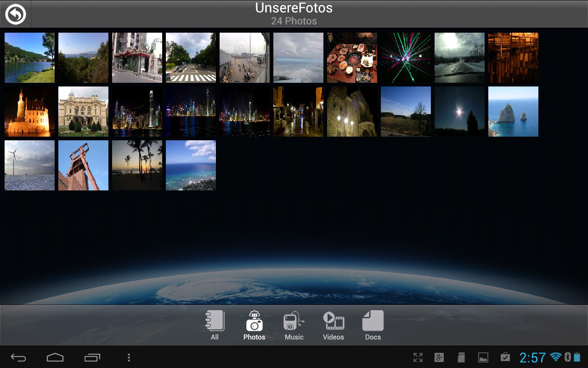588x368 pixels.
Task: Open the sea rock formations photo
Action: click(x=513, y=111)
